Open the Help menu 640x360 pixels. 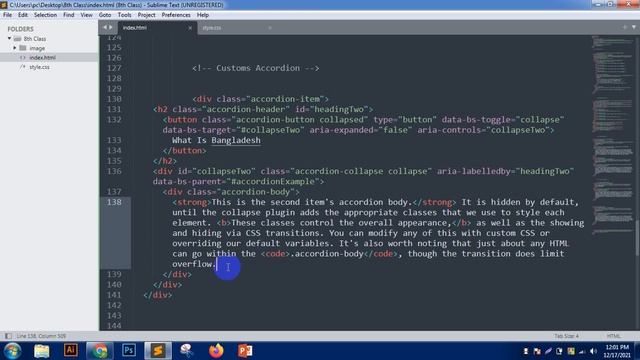[x=203, y=15]
